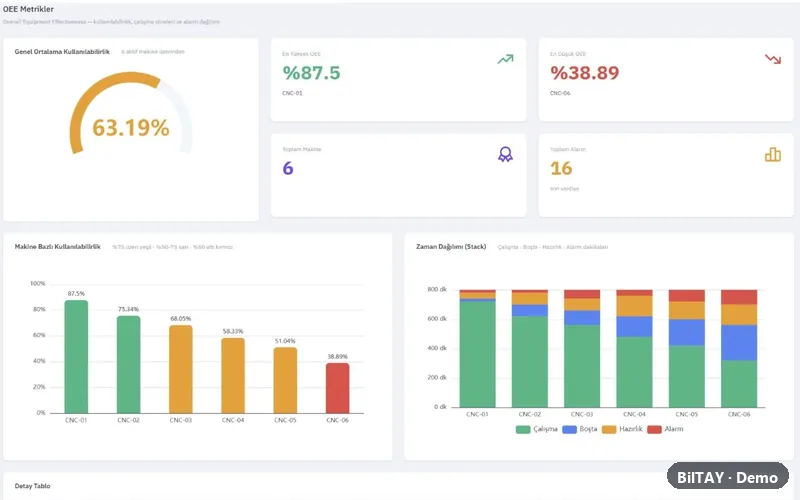Click the 38.89% label above CNC-06 bar
This screenshot has width=800, height=500.
337,357
